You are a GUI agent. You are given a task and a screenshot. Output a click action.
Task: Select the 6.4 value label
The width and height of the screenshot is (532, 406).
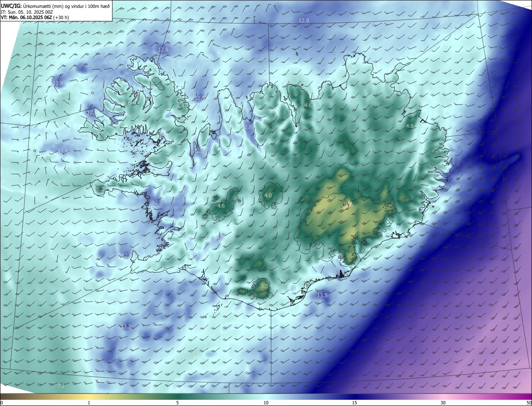[181, 106]
